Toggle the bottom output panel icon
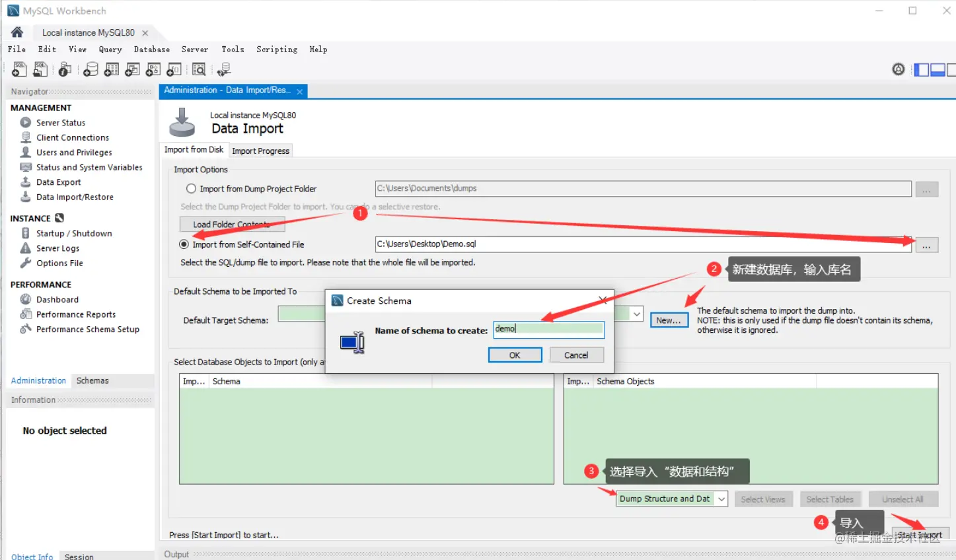 (938, 69)
